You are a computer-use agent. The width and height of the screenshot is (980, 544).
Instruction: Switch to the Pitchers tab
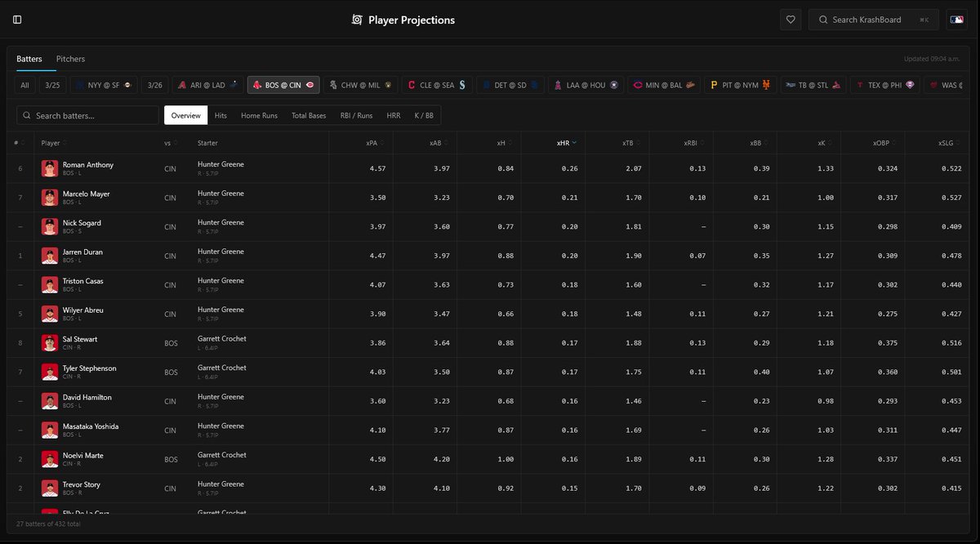[70, 59]
